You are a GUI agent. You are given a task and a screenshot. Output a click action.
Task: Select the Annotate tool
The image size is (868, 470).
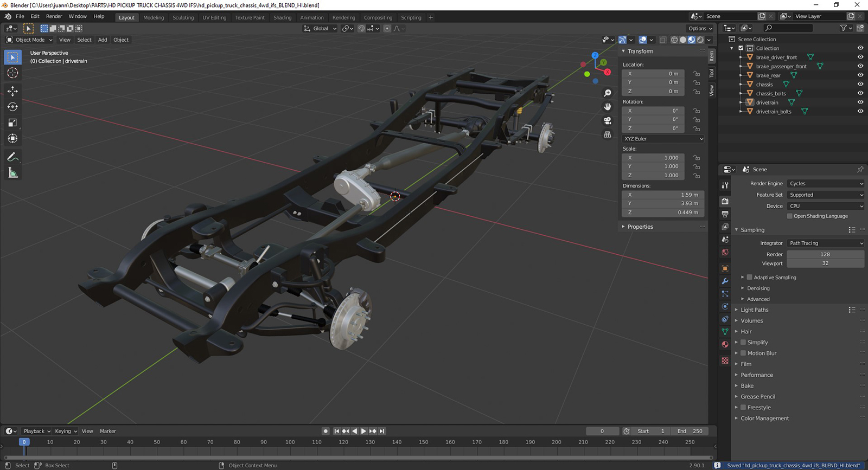12,157
